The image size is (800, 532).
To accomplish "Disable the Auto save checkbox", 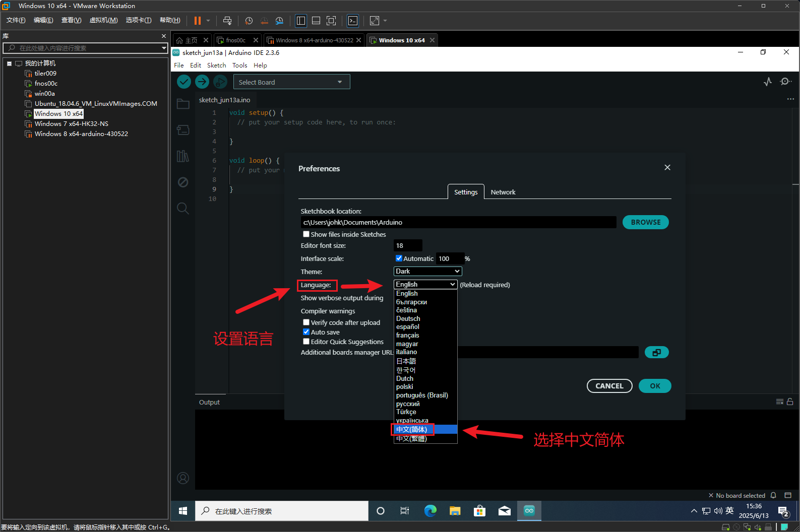I will (306, 332).
